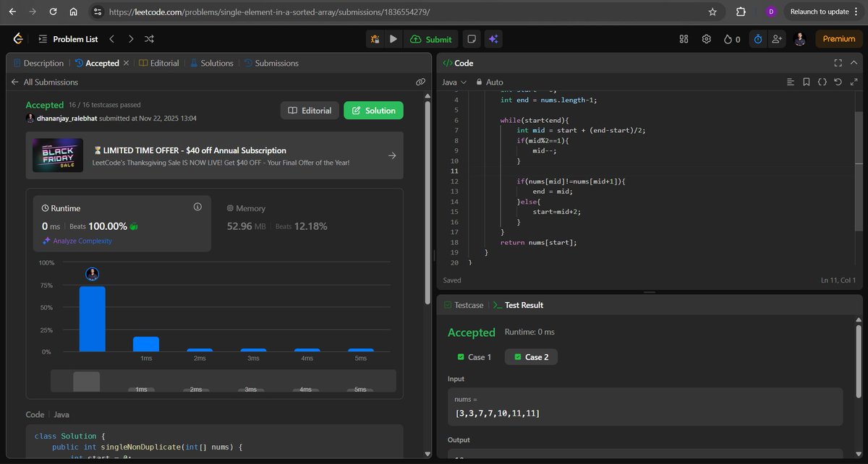868x464 pixels.
Task: Click the format code lines icon
Action: (791, 82)
